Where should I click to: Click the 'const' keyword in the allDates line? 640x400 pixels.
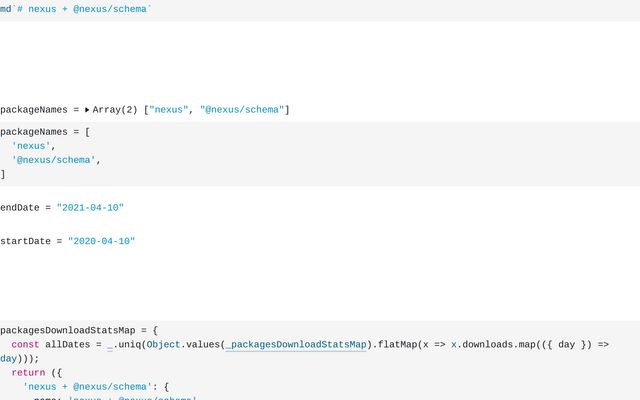[x=26, y=344]
